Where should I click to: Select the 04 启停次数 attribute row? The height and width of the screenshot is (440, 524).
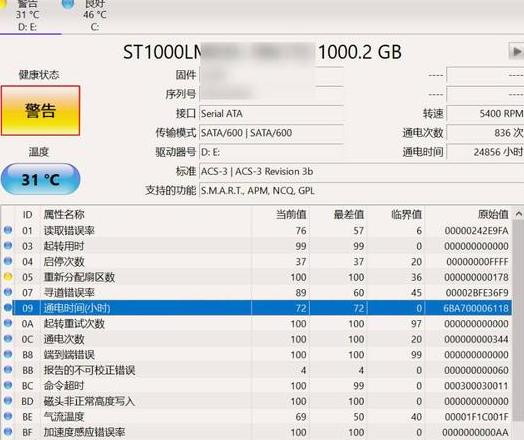(x=257, y=262)
